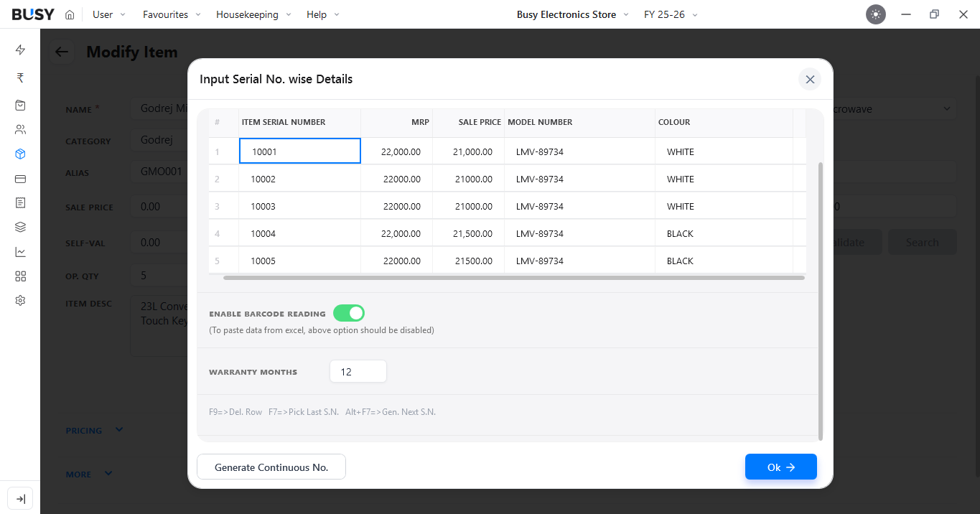
Task: Click colour BLACK in row 4
Action: point(724,233)
